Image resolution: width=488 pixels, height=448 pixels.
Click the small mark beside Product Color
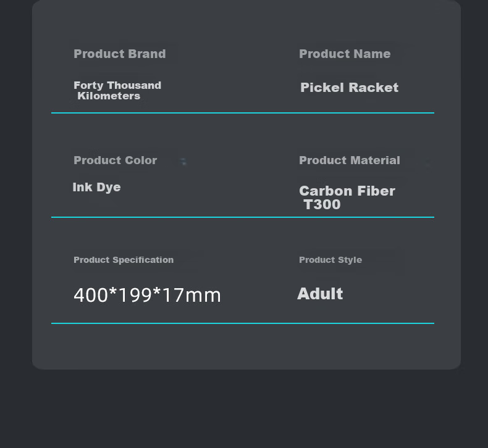tap(183, 161)
